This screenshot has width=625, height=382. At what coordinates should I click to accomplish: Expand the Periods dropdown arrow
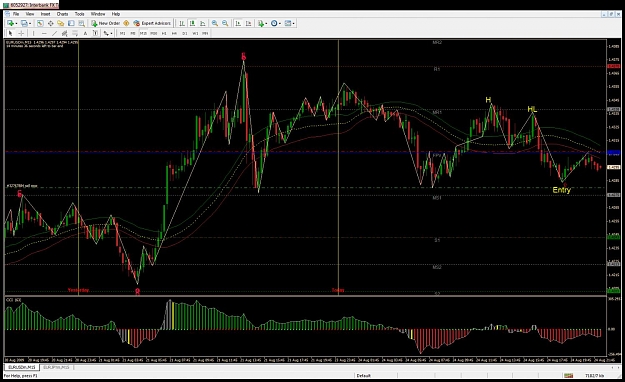pyautogui.click(x=280, y=24)
